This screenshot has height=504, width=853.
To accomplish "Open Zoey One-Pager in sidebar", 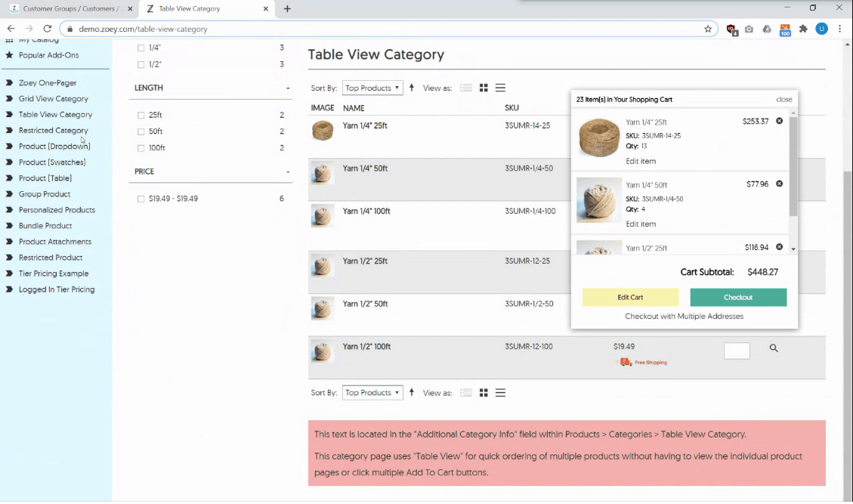I will coord(48,82).
